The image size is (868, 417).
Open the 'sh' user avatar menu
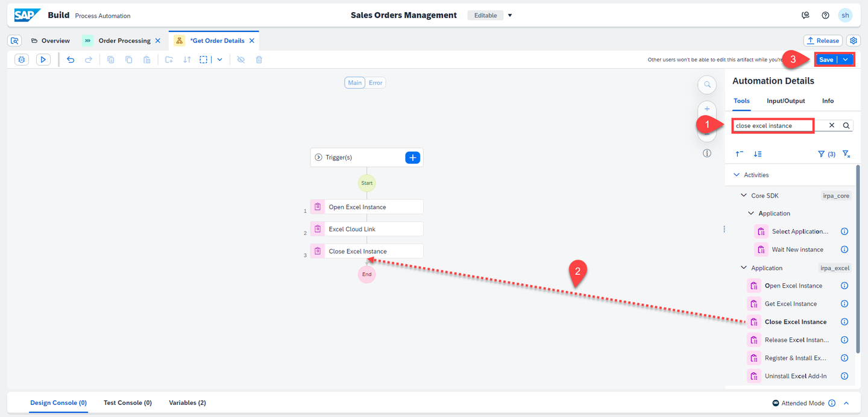(846, 15)
